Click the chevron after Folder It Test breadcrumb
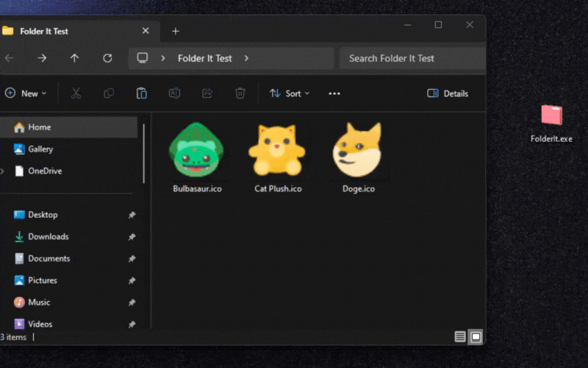 pos(246,58)
